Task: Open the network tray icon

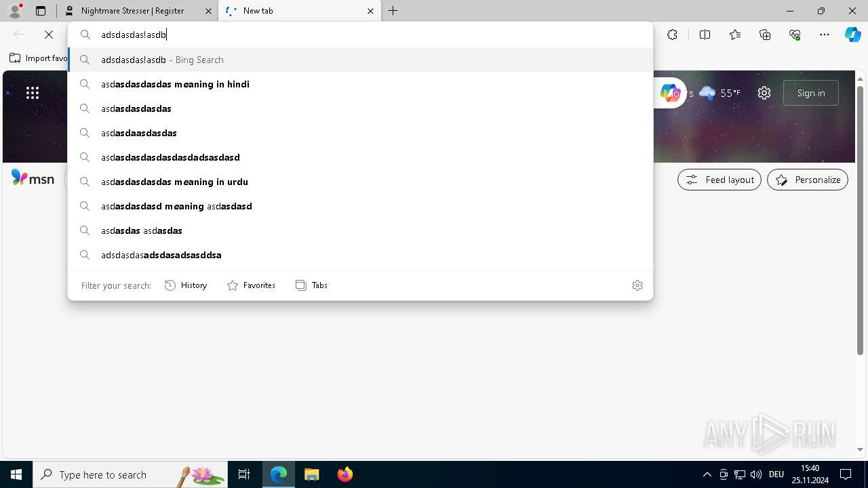Action: tap(740, 474)
